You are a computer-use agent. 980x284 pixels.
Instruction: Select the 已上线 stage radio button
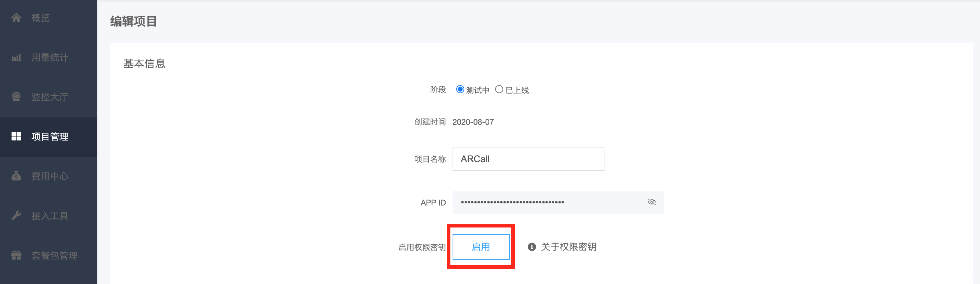coord(499,90)
